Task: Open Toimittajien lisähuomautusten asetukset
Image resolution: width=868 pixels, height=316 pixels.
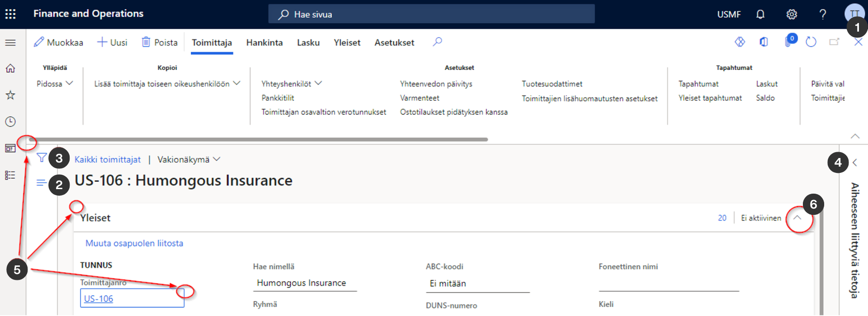Action: [x=590, y=98]
